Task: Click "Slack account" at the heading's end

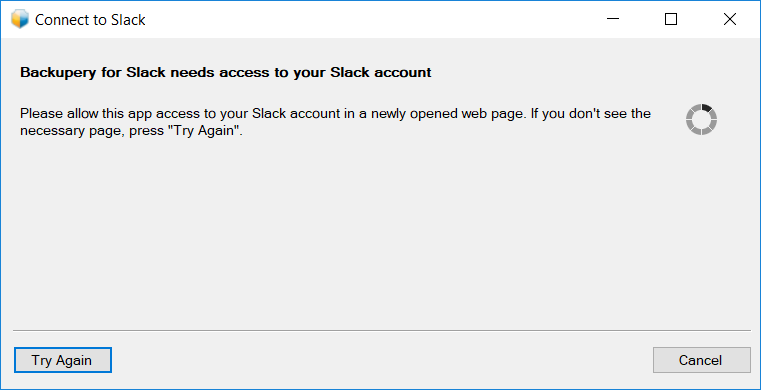Action: [381, 73]
